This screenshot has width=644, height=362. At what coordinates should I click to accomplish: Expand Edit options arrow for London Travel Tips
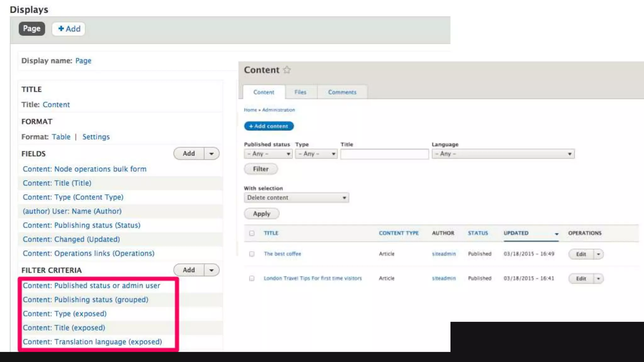pos(598,278)
